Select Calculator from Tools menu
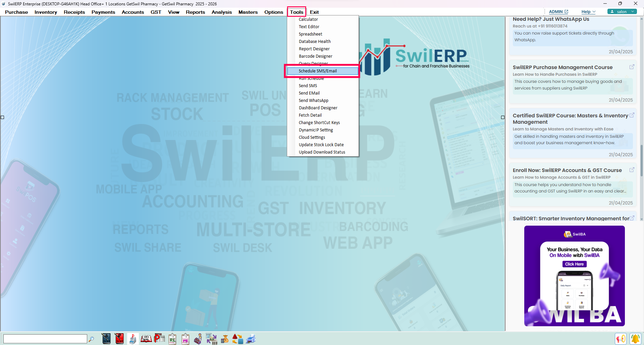The height and width of the screenshot is (345, 644). pyautogui.click(x=323, y=19)
